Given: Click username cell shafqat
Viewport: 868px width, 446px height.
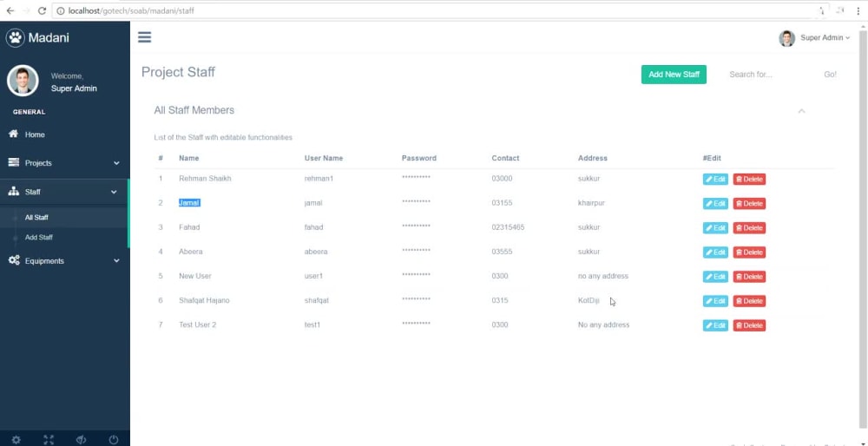Looking at the screenshot, I should tap(317, 300).
